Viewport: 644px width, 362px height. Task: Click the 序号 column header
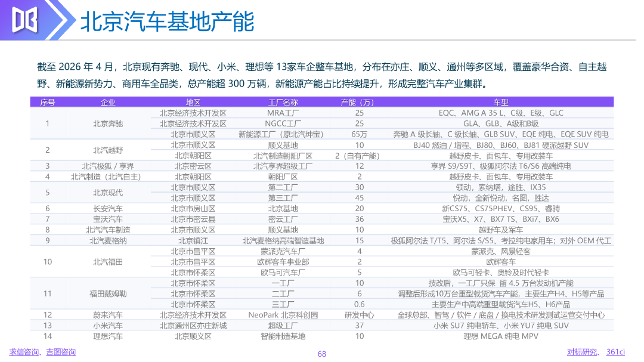pyautogui.click(x=48, y=103)
